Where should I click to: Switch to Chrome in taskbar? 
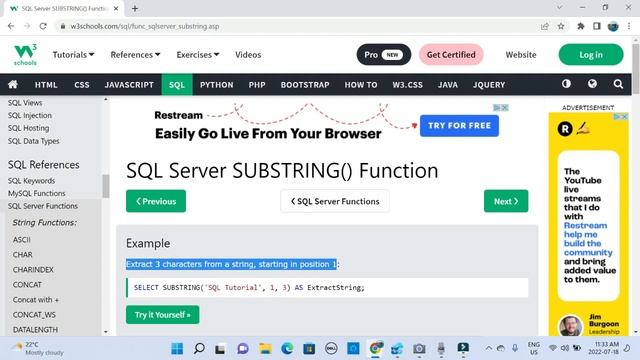[x=376, y=349]
